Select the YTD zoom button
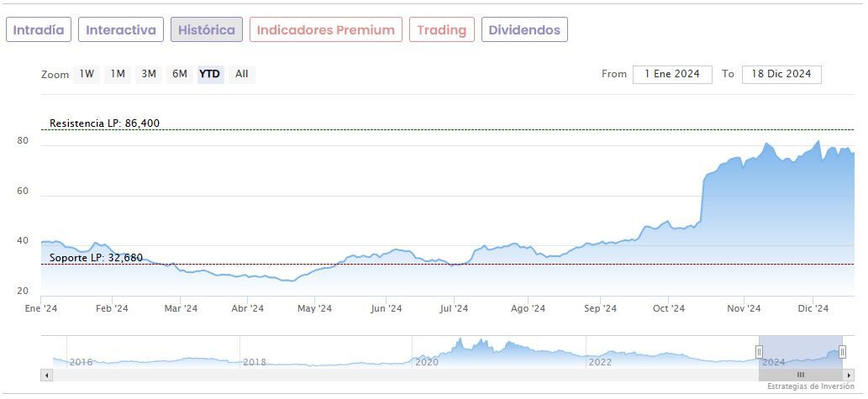 [210, 74]
